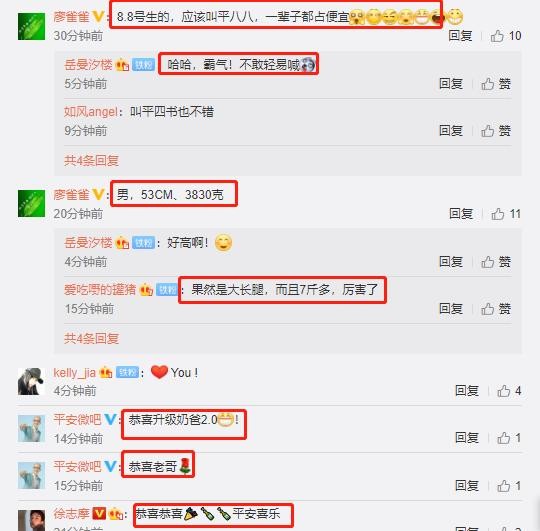
Task: Like 岳曼汐楼's 哈哈，霸气 reply
Action: [x=496, y=84]
